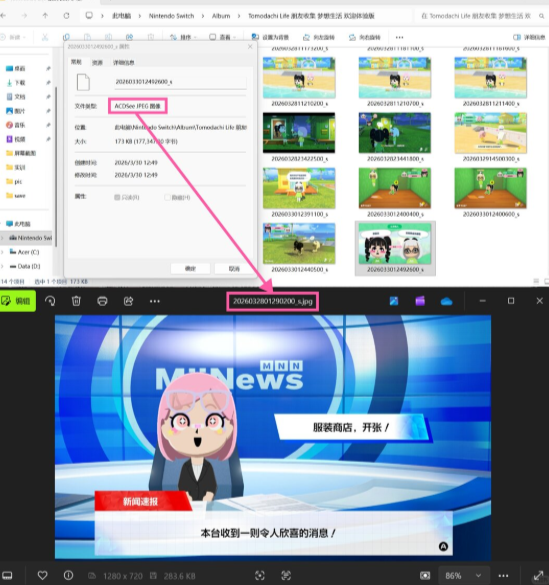Expand the chevron after Nintendo Switch breadcrumb
The width and height of the screenshot is (549, 585).
203,16
